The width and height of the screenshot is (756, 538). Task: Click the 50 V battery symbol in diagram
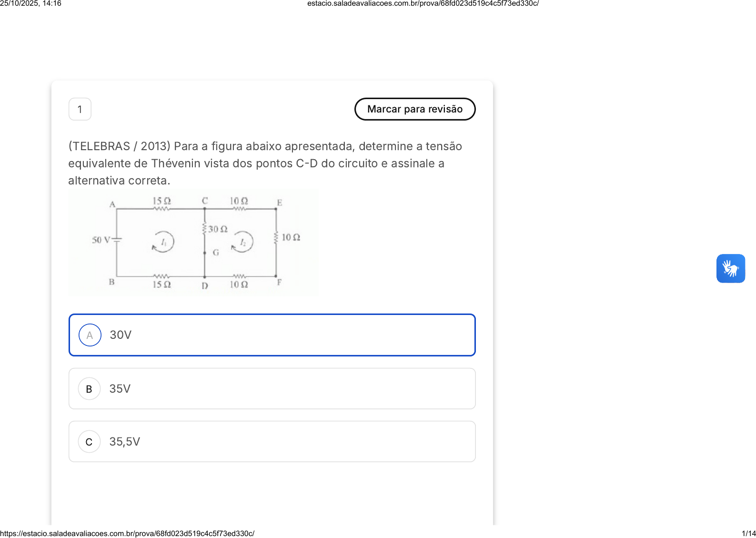(x=116, y=240)
